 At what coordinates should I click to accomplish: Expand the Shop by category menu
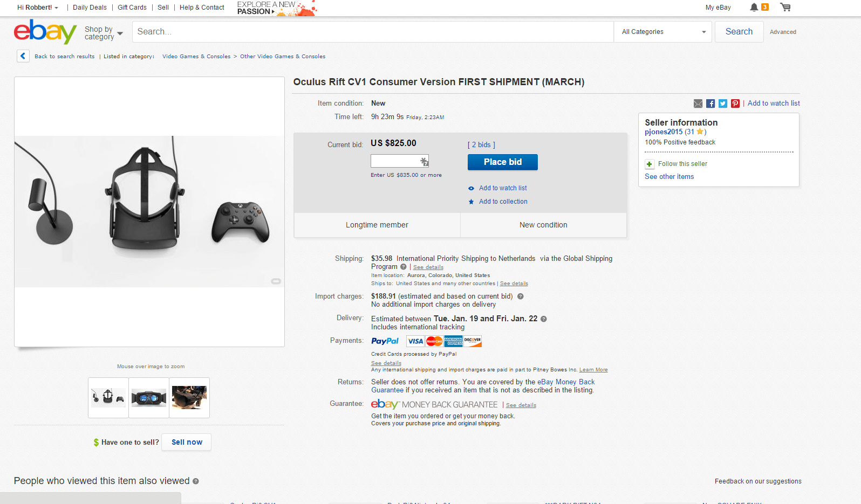(x=104, y=33)
